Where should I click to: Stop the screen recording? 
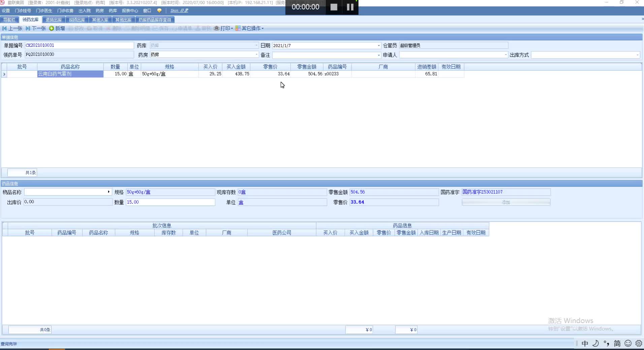pyautogui.click(x=334, y=7)
